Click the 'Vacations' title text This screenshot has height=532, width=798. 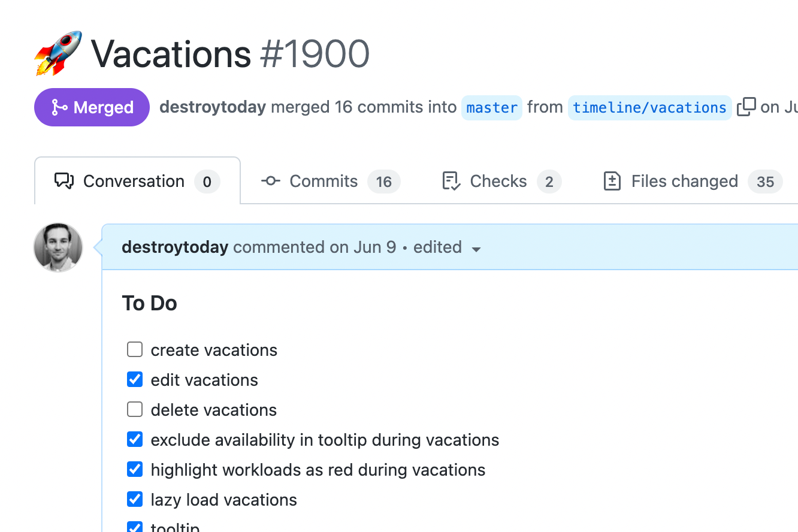[171, 54]
